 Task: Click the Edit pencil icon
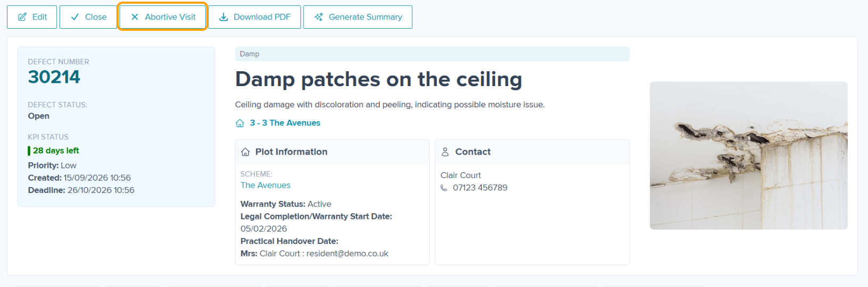22,17
